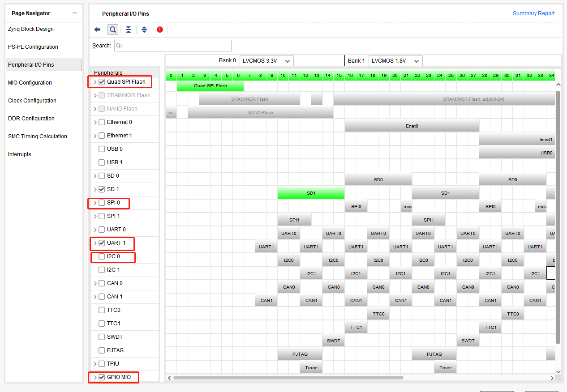This screenshot has width=567, height=392.
Task: Expand the Quad SPI Flash tree row
Action: [x=95, y=82]
